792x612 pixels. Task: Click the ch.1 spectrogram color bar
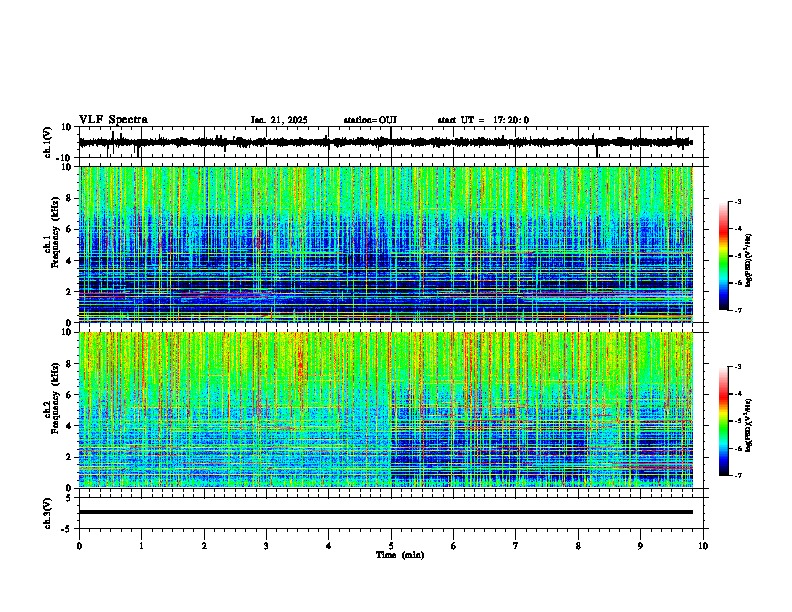(x=724, y=256)
